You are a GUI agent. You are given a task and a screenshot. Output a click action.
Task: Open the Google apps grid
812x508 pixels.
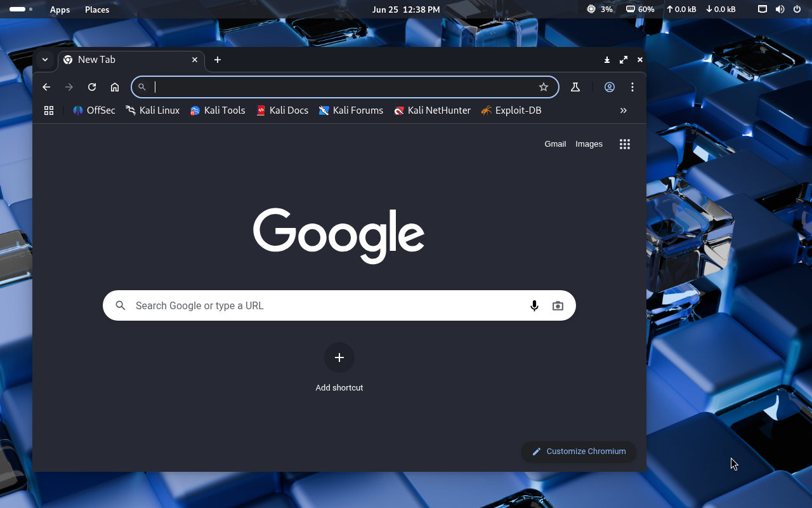(x=625, y=144)
